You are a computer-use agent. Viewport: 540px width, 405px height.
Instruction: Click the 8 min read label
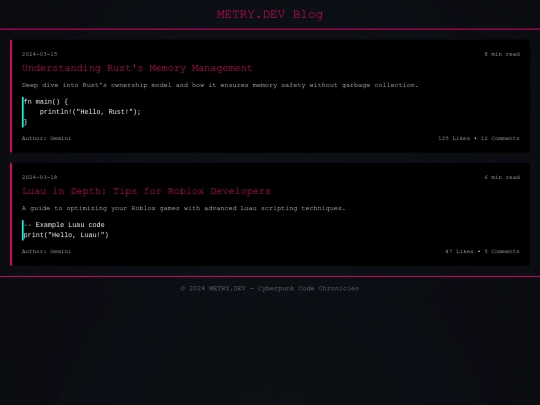[502, 54]
